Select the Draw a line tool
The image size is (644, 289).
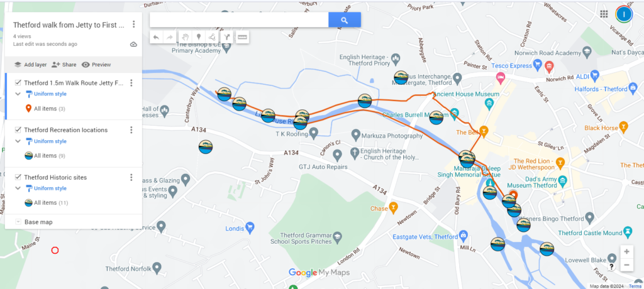(x=212, y=37)
